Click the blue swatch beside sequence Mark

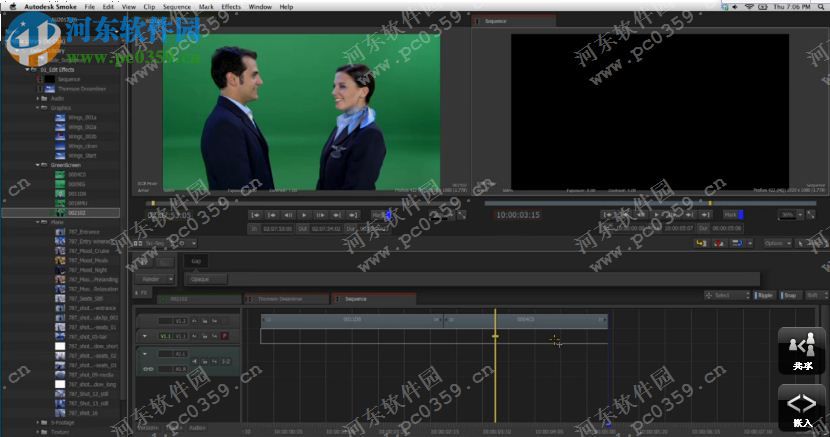[741, 215]
